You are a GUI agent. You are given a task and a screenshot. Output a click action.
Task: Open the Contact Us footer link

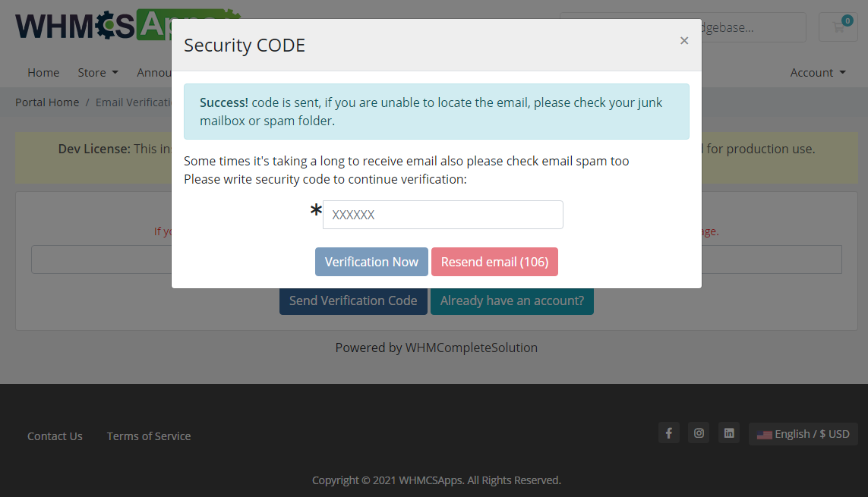coord(55,436)
